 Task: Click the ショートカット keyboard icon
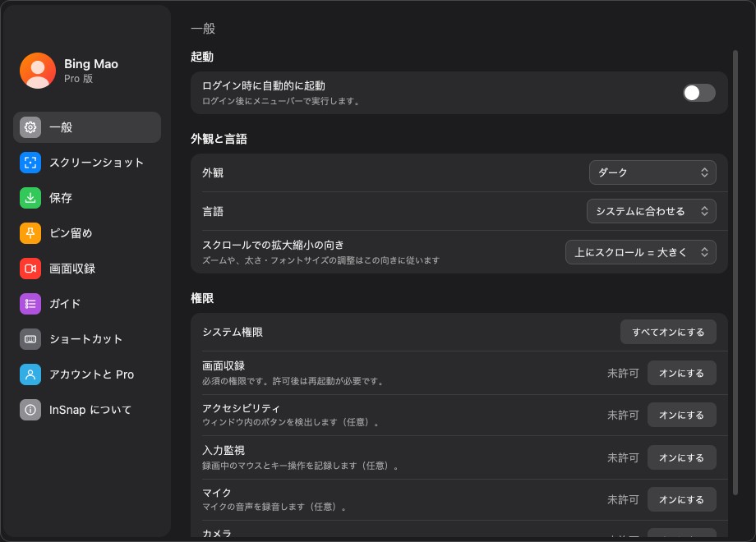click(x=30, y=339)
